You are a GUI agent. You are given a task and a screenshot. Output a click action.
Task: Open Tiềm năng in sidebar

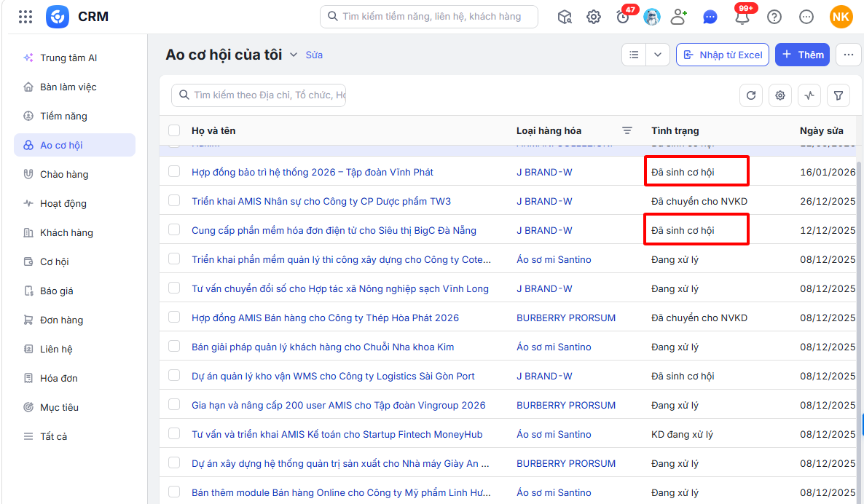click(x=74, y=117)
